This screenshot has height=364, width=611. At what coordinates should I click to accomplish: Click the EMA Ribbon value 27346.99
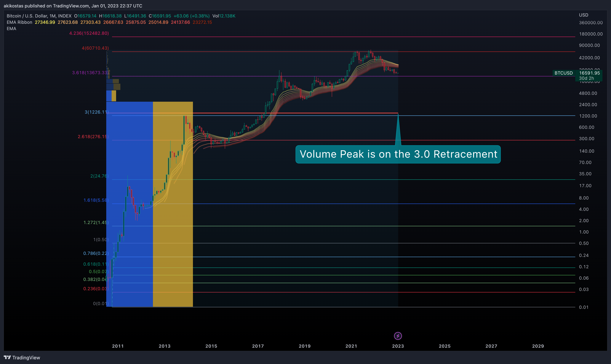tap(45, 22)
